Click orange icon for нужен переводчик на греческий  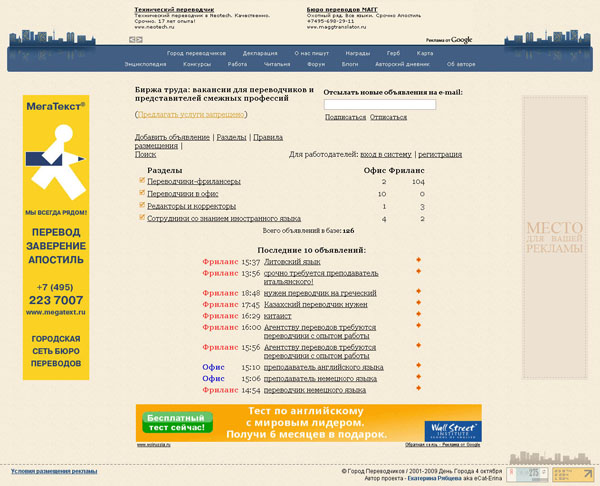coord(419,291)
